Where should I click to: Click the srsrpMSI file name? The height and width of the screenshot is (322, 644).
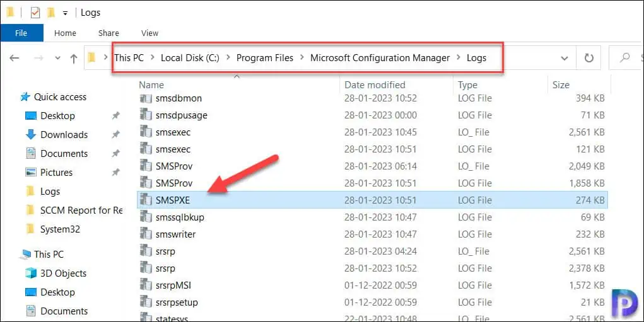click(x=173, y=285)
